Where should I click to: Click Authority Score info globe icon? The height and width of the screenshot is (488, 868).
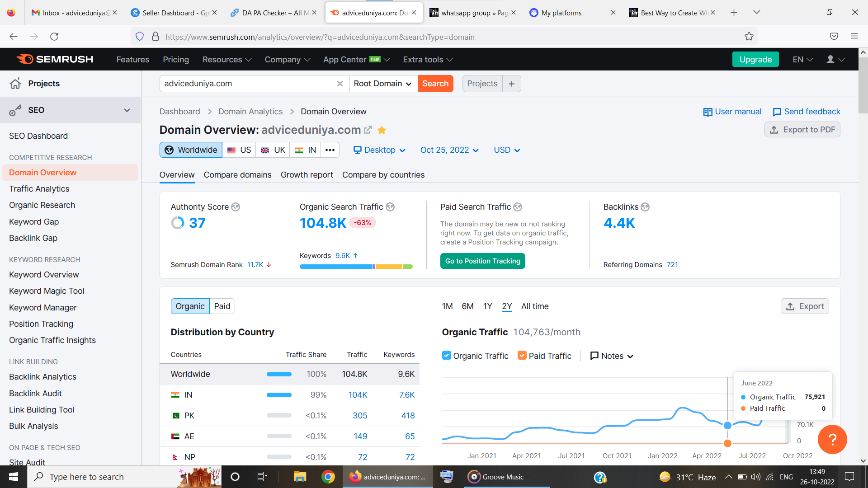click(x=236, y=207)
